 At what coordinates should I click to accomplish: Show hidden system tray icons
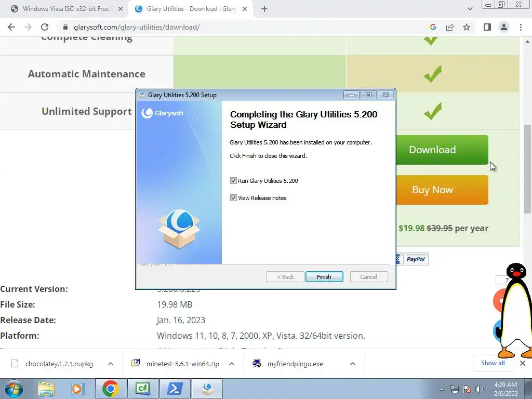pos(442,389)
